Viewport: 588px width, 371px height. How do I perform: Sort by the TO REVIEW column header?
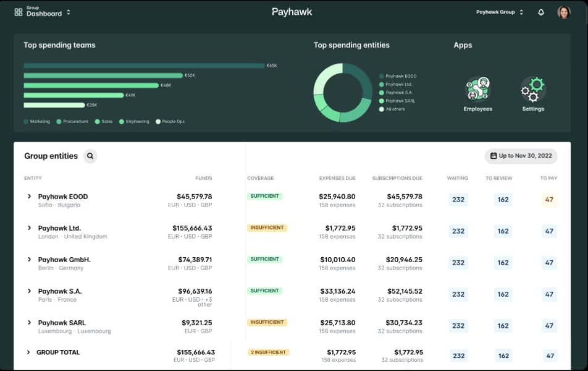[499, 178]
